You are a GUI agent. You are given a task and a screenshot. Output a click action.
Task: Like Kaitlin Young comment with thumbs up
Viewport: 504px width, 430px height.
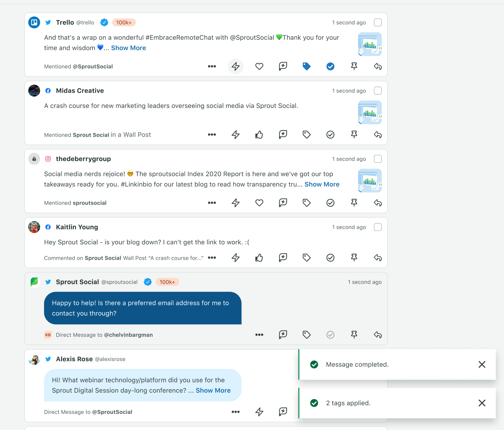pyautogui.click(x=259, y=258)
